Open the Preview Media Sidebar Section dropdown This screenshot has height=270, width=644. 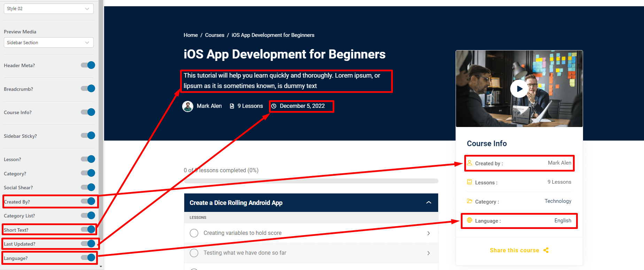click(x=48, y=42)
